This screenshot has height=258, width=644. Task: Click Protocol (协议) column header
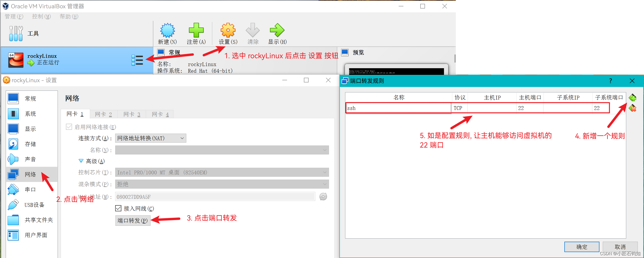[460, 97]
